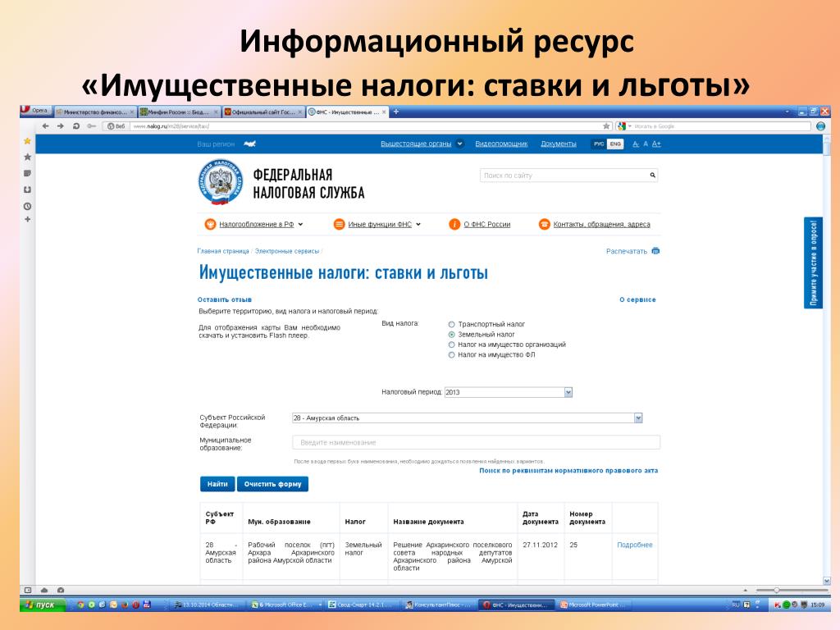840x630 pixels.
Task: Open the history clock sidebar icon
Action: (x=27, y=206)
